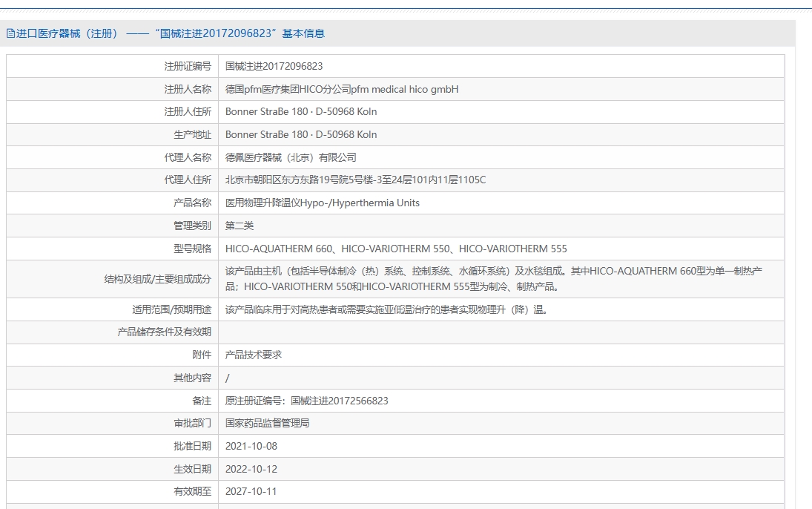Viewport: 812px width, 509px height.
Task: Select model specs HICO-AQUATHERM 660 row value
Action: coord(396,249)
